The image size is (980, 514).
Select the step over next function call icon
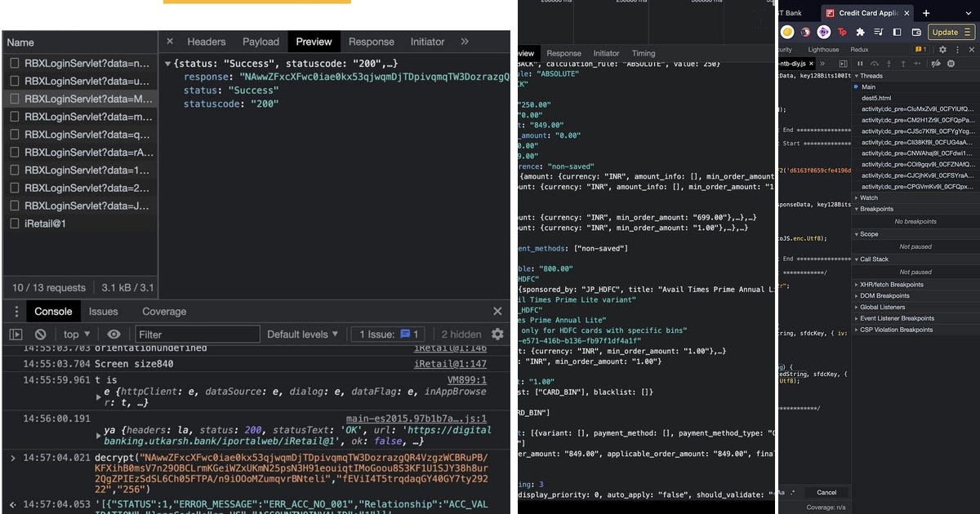[875, 64]
